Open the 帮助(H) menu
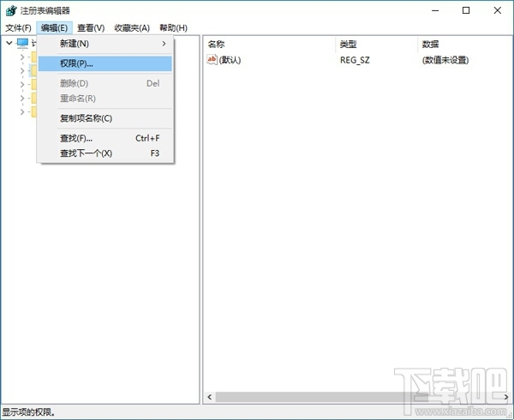514x420 pixels. point(173,28)
